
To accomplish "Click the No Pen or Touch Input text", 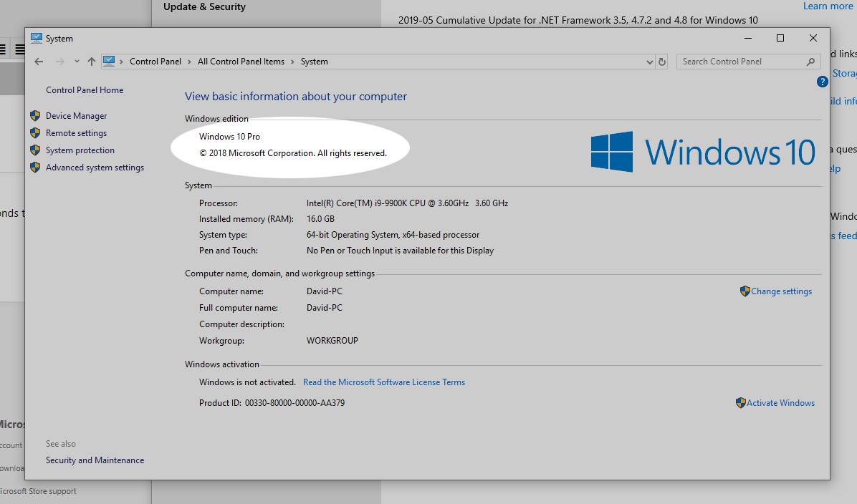I will pos(400,251).
